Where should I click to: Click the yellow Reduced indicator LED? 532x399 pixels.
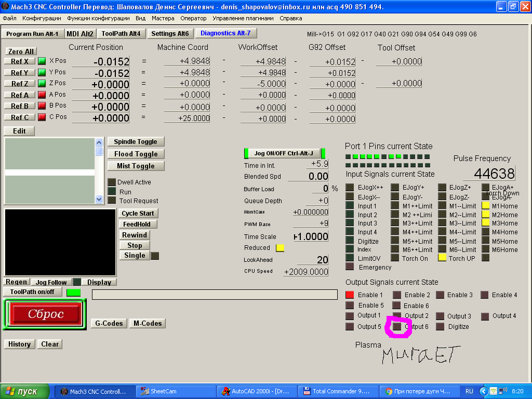tap(280, 248)
